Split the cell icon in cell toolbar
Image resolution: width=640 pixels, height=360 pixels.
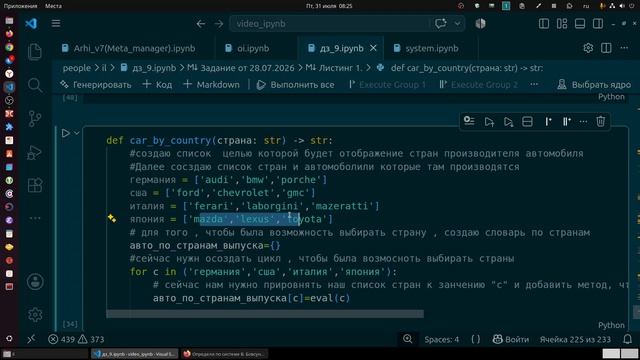point(527,121)
